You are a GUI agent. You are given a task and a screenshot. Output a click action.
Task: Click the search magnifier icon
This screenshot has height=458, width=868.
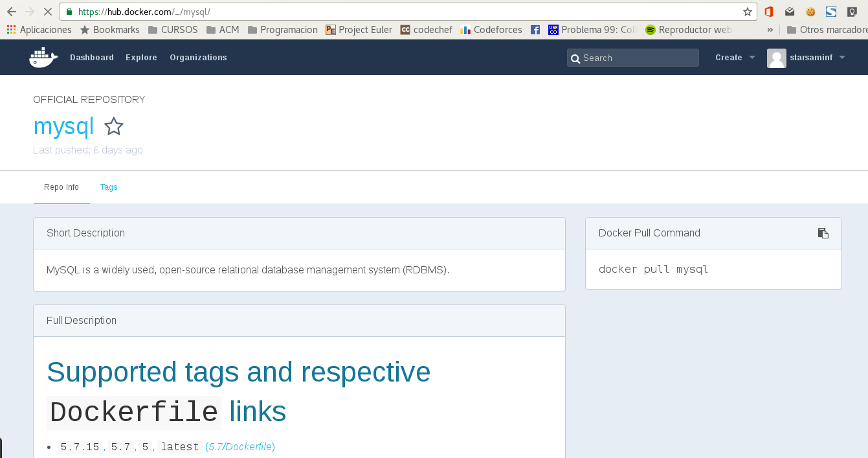575,58
